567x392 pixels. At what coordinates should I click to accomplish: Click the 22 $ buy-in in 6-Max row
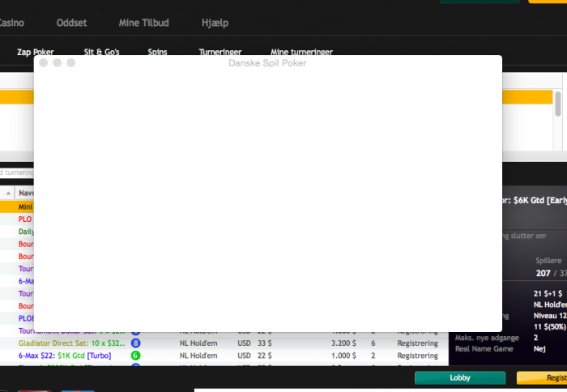click(x=265, y=356)
